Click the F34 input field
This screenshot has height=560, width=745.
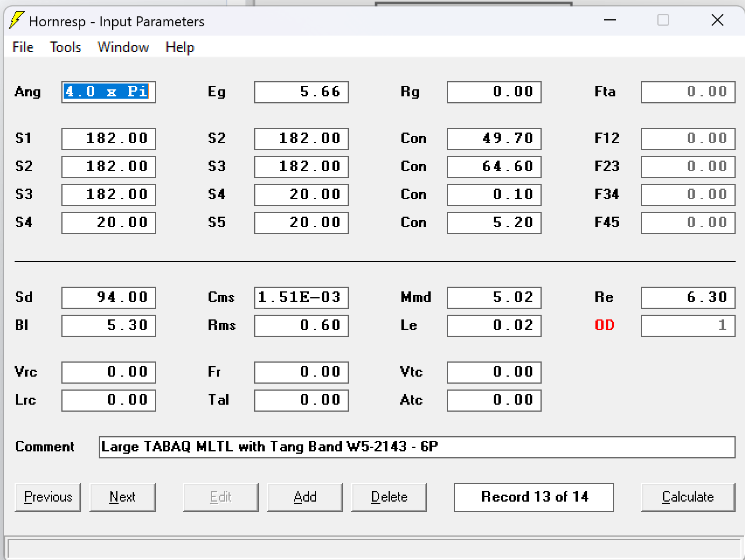coord(688,194)
